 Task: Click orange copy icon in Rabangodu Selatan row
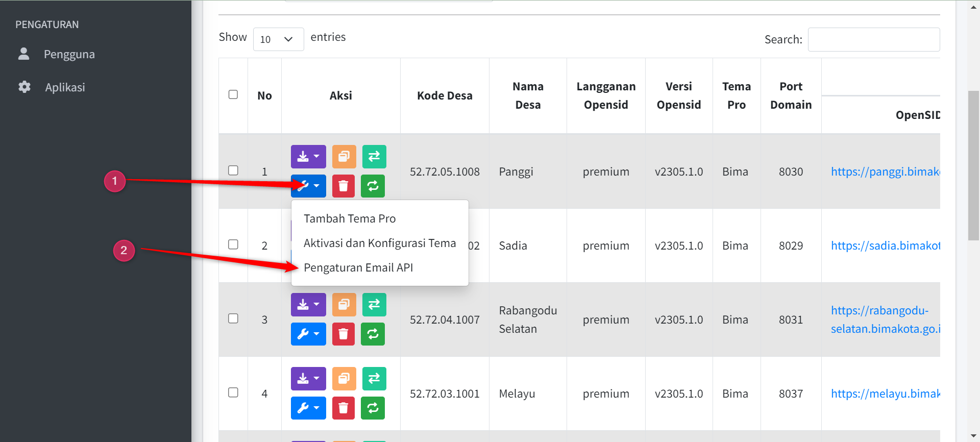tap(344, 305)
